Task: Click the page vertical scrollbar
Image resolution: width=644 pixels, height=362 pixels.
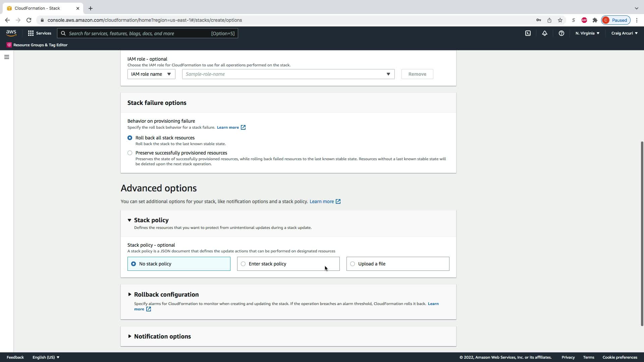Action: 642,233
